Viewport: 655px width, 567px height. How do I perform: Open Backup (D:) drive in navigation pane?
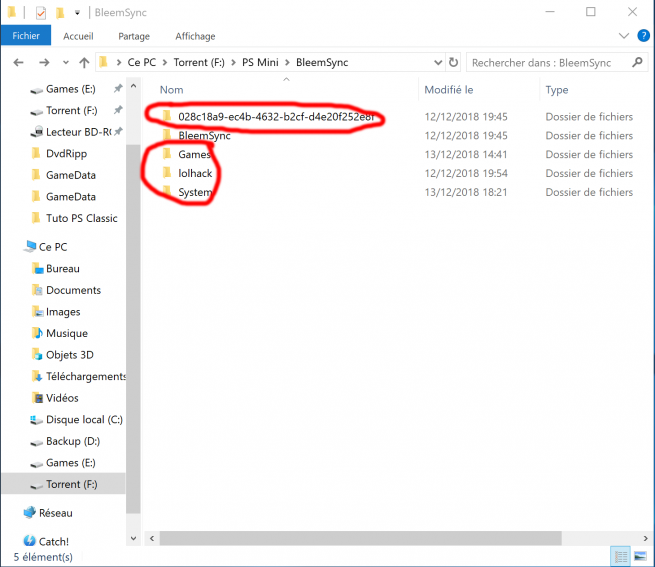click(73, 441)
